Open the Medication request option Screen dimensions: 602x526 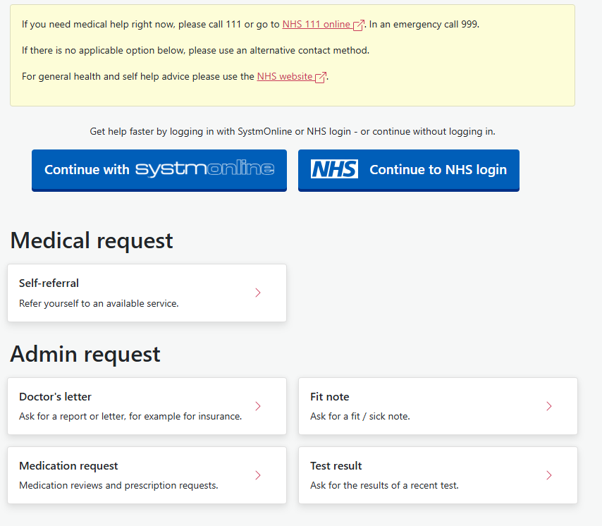[147, 475]
